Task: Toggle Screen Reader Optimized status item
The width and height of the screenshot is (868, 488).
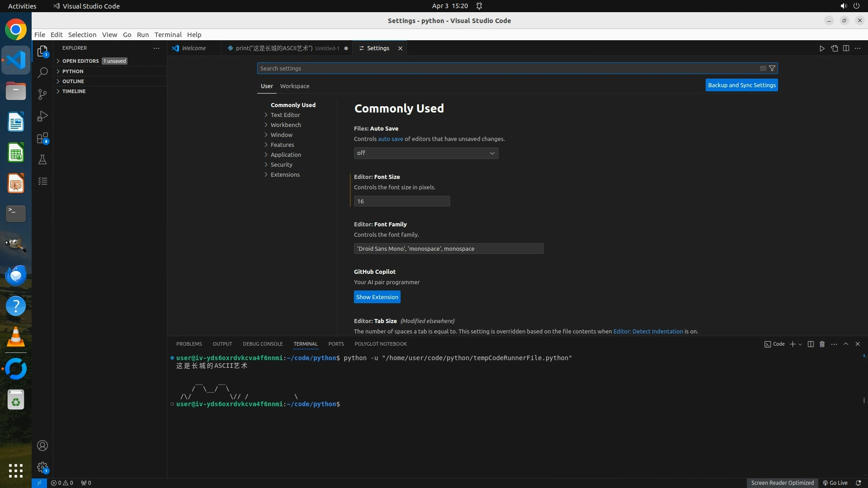Action: click(782, 483)
